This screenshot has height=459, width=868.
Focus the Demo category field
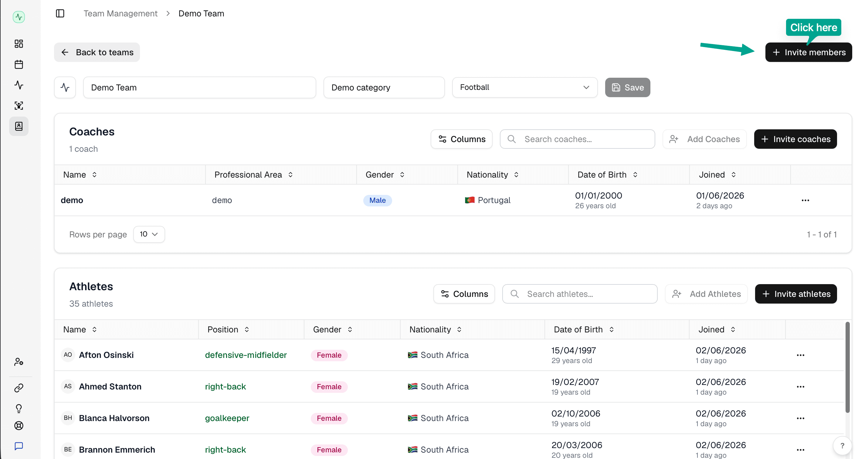[384, 88]
